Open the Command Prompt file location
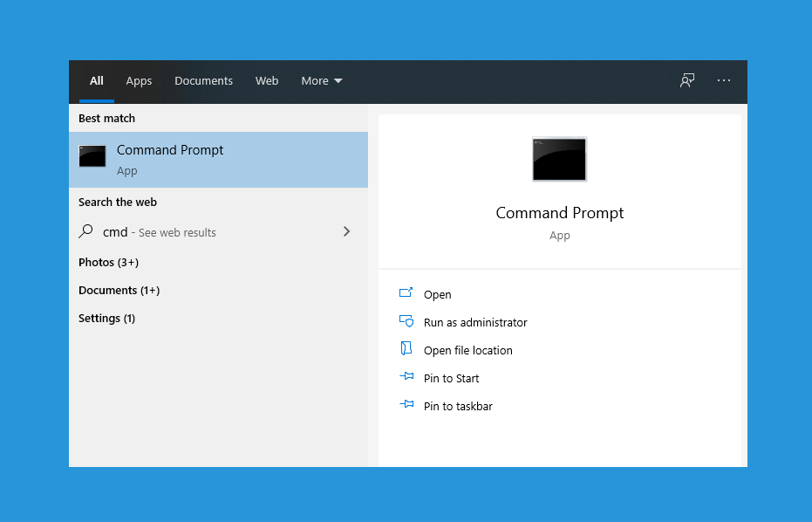 pyautogui.click(x=468, y=350)
